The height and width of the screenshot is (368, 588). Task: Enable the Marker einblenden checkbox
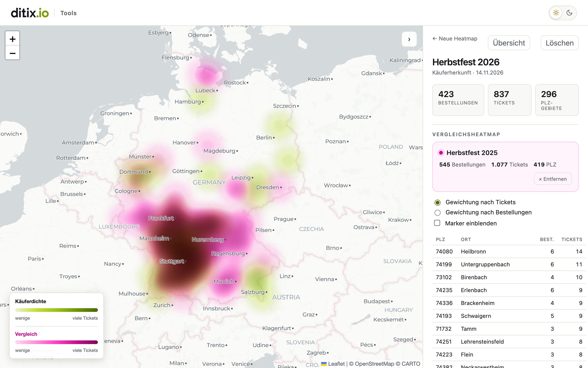(x=437, y=223)
